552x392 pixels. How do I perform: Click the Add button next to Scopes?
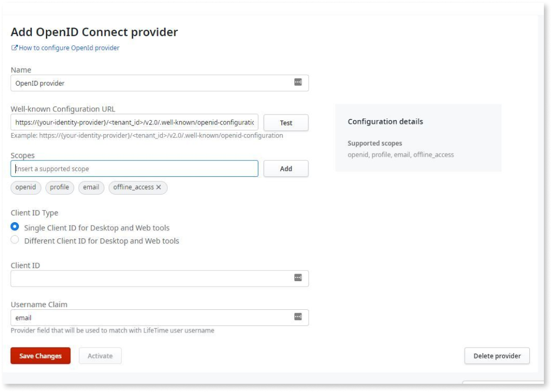coord(286,169)
